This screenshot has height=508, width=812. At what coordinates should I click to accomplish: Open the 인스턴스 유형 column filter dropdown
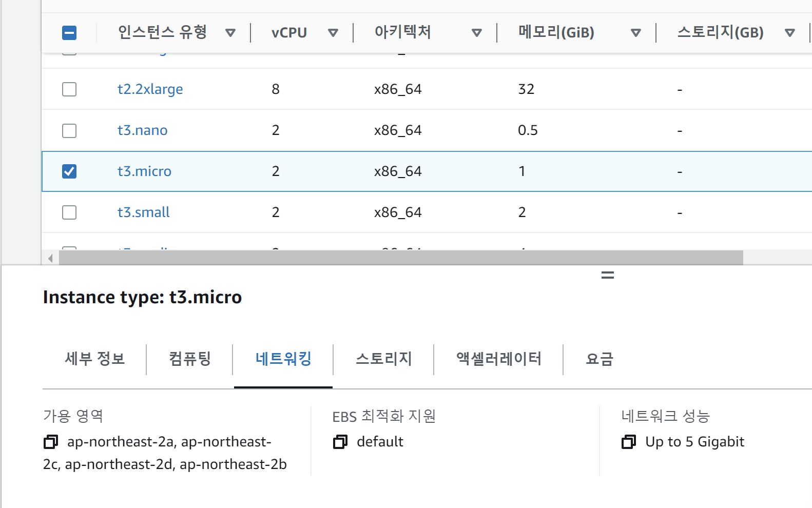coord(230,33)
